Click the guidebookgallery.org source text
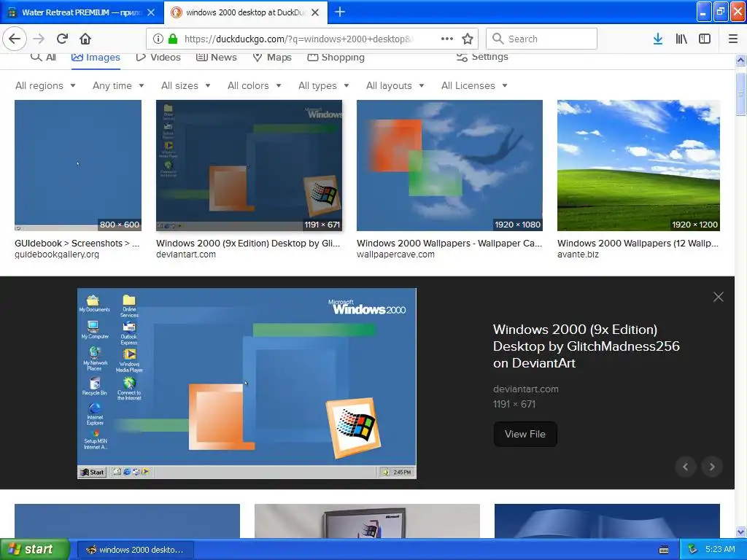 (57, 254)
